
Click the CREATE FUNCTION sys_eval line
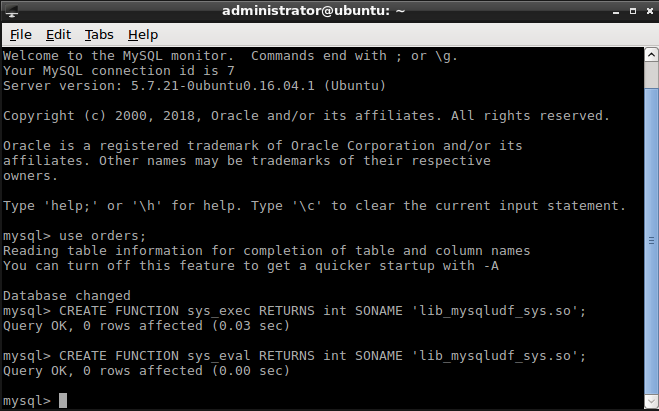[294, 356]
